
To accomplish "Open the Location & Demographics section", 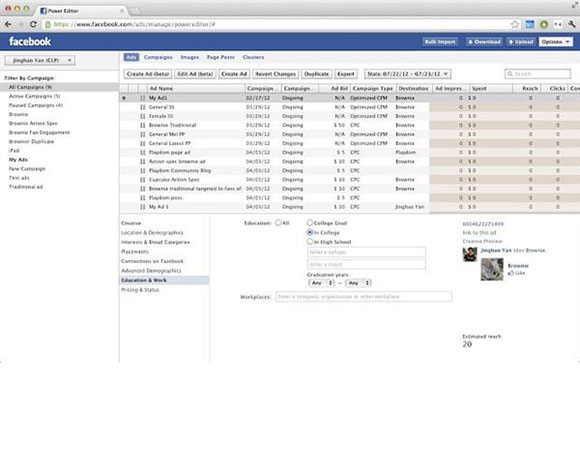I will pos(152,233).
